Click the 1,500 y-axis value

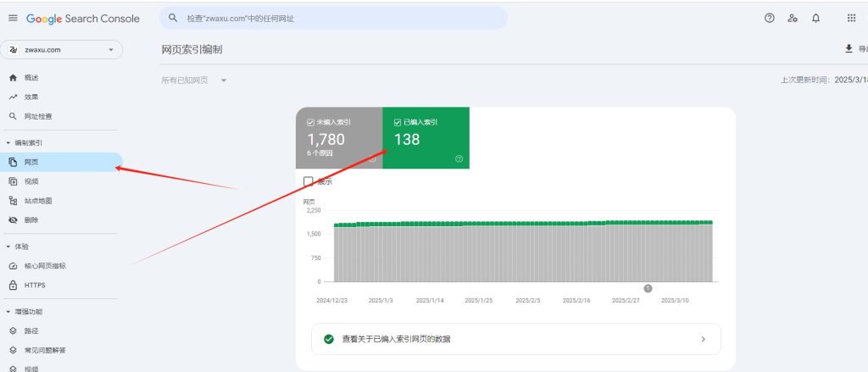(314, 234)
